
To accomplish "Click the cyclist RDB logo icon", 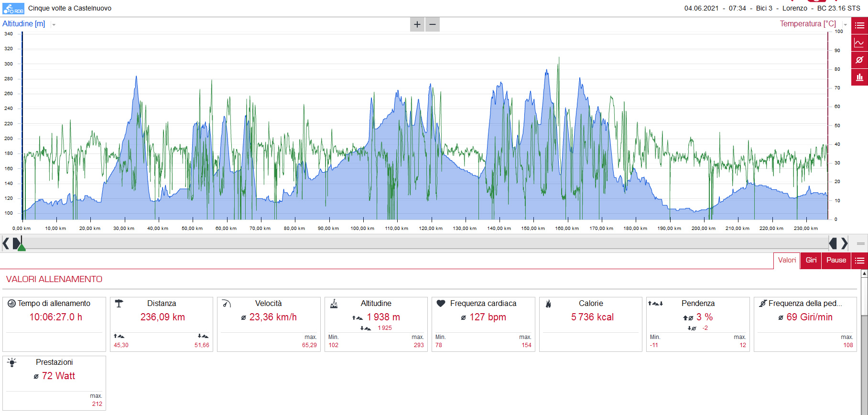I will [13, 9].
